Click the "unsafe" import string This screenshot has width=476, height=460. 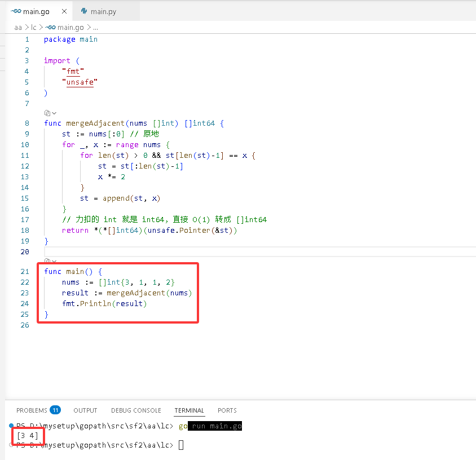(80, 82)
